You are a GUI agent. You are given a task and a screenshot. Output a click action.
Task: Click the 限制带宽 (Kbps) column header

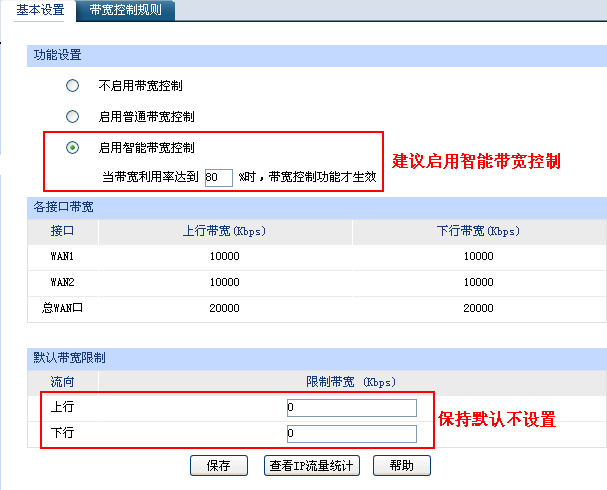350,382
